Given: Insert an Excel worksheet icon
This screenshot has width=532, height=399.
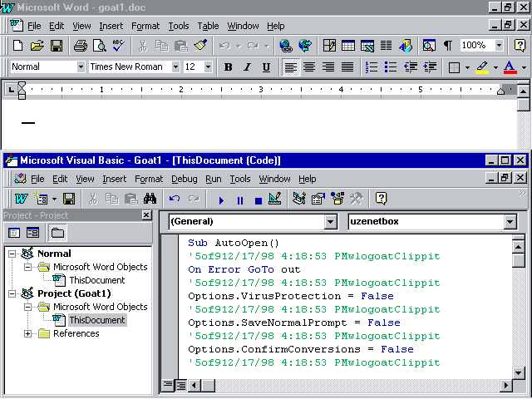Looking at the screenshot, I should tap(367, 46).
